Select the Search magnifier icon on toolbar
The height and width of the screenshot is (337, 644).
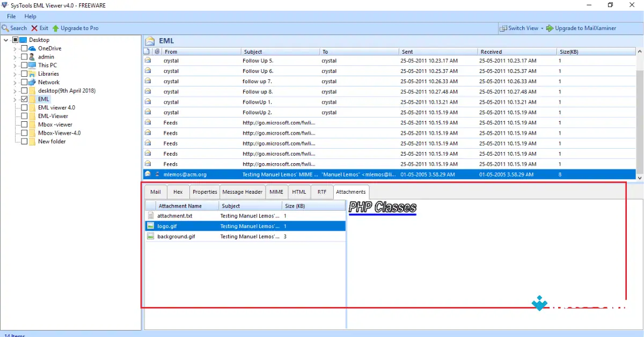click(x=5, y=28)
